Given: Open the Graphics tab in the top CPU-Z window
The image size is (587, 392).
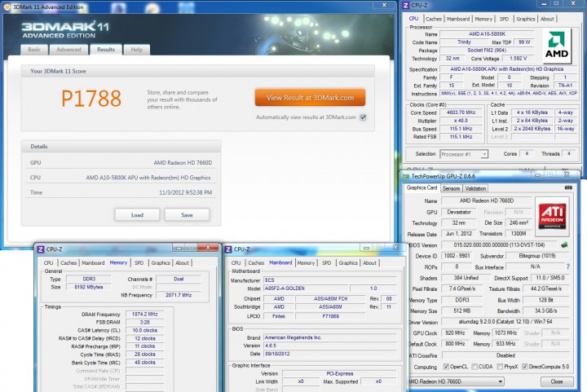Looking at the screenshot, I should click(526, 19).
